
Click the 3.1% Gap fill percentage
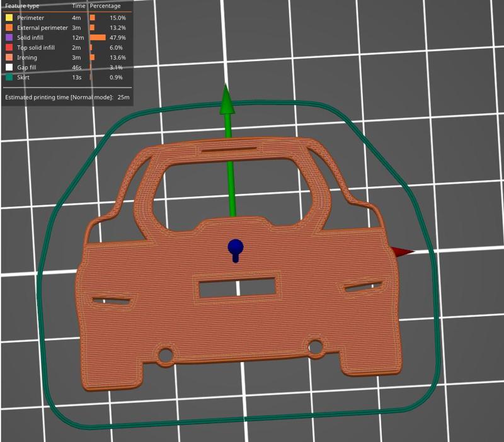tap(116, 67)
